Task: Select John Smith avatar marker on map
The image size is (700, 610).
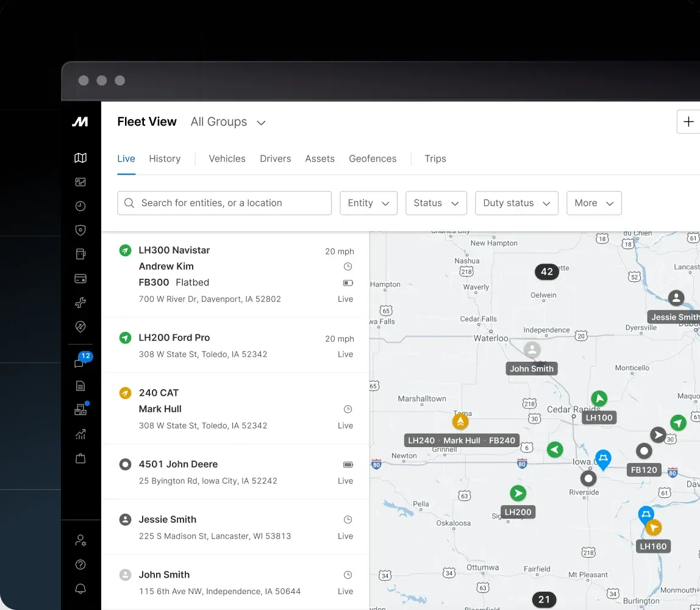Action: point(532,350)
